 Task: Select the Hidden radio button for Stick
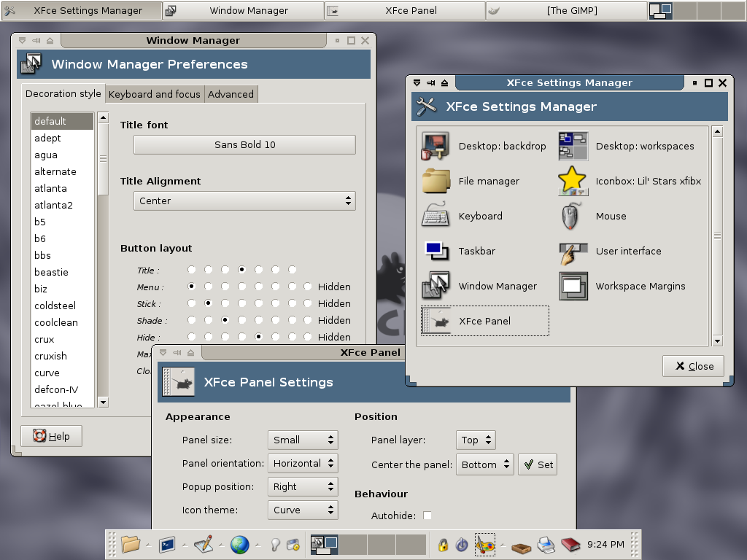point(308,304)
